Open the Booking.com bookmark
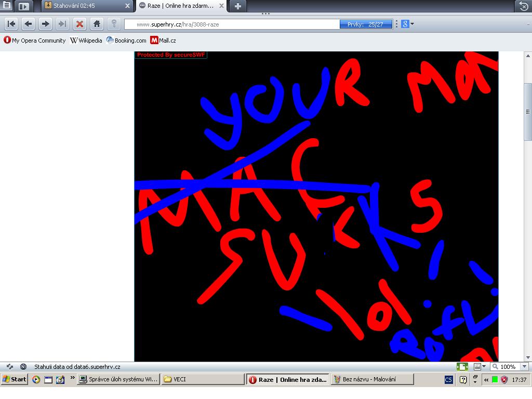 click(x=127, y=40)
